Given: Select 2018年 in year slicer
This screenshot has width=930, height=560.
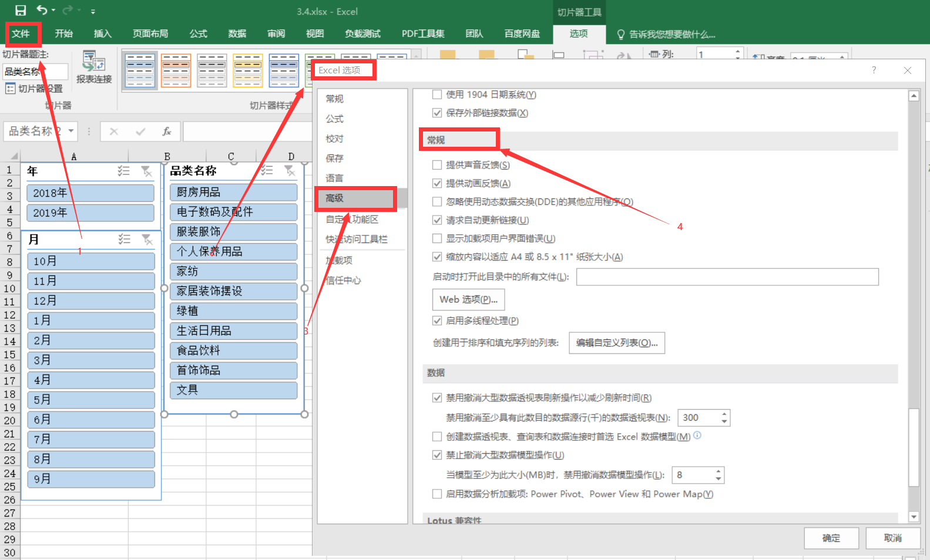Looking at the screenshot, I should tap(90, 193).
